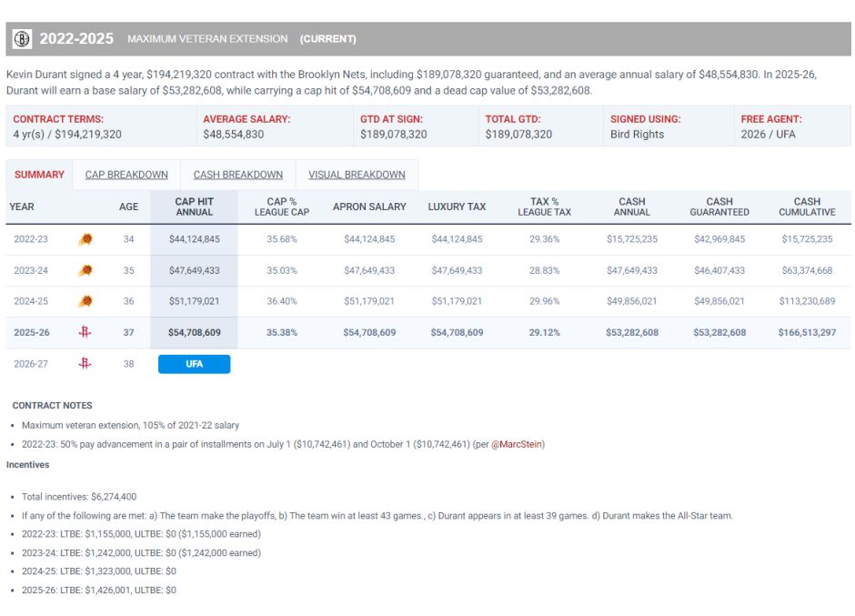The height and width of the screenshot is (616, 855).
Task: Click the Brooklyn Nets logo in the header
Action: (x=23, y=39)
